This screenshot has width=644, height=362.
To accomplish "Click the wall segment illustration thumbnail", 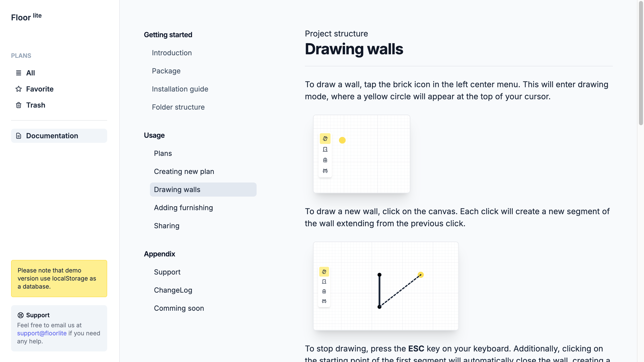I will click(x=386, y=286).
